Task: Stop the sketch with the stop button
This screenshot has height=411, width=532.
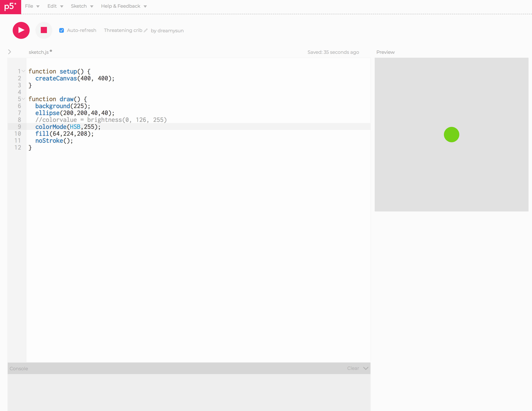Action: [44, 30]
